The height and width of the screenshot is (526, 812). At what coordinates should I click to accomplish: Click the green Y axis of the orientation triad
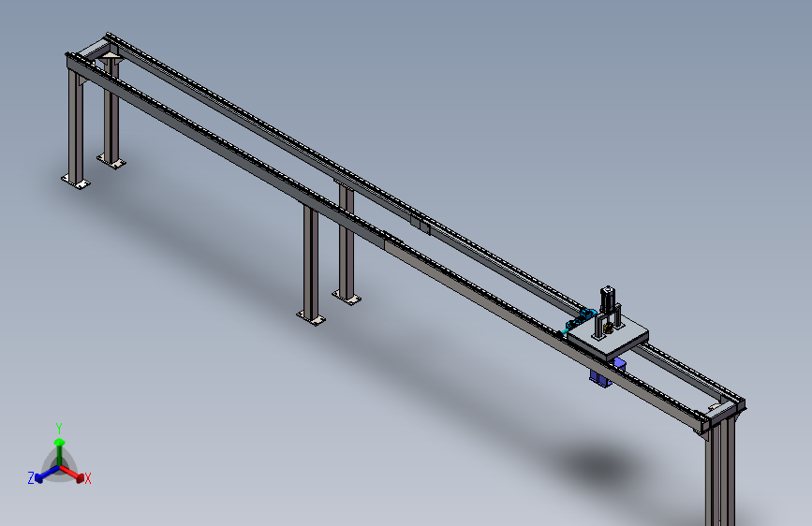tap(59, 452)
